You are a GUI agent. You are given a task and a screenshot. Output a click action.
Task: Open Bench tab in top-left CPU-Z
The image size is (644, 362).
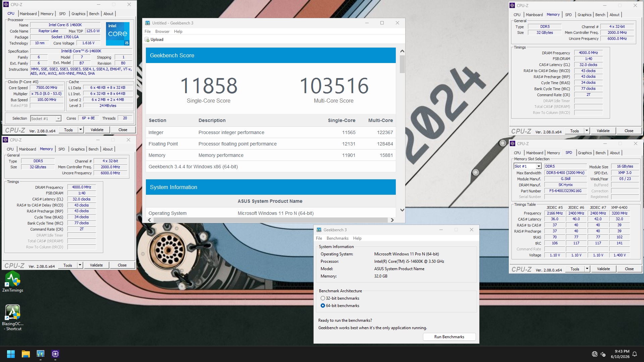point(94,14)
